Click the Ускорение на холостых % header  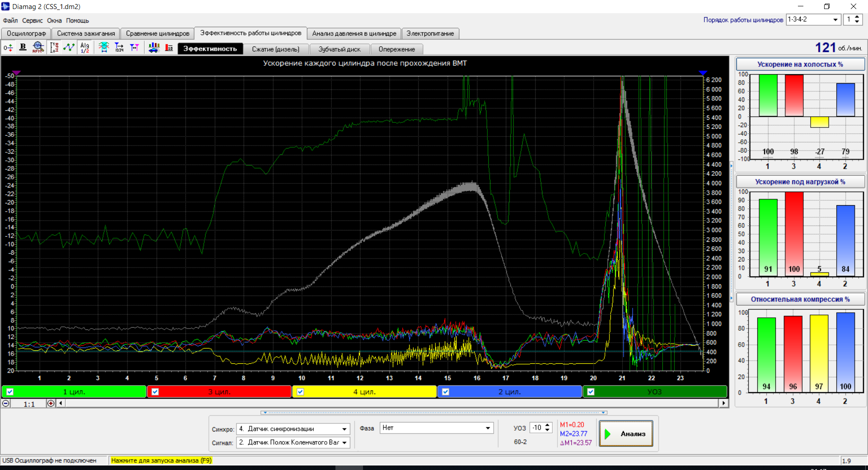click(x=800, y=64)
